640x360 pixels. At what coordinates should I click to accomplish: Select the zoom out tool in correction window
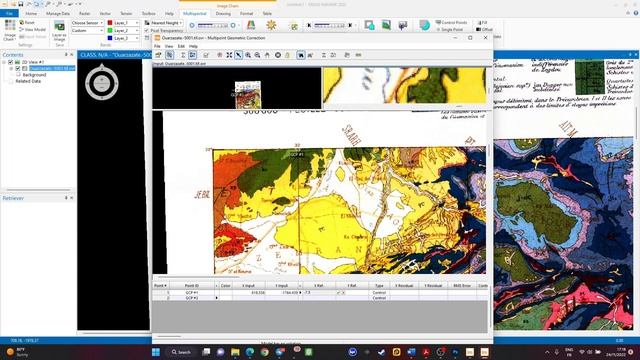[x=257, y=55]
